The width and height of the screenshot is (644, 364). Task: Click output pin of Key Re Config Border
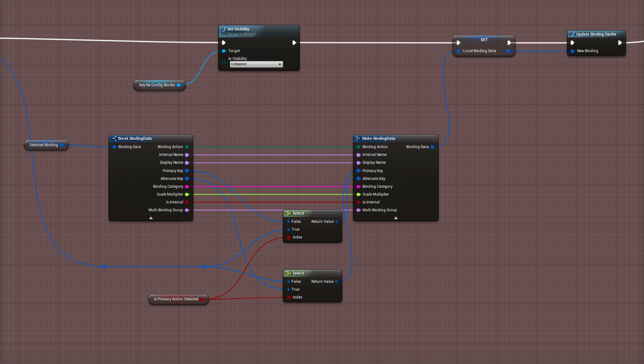tap(179, 85)
